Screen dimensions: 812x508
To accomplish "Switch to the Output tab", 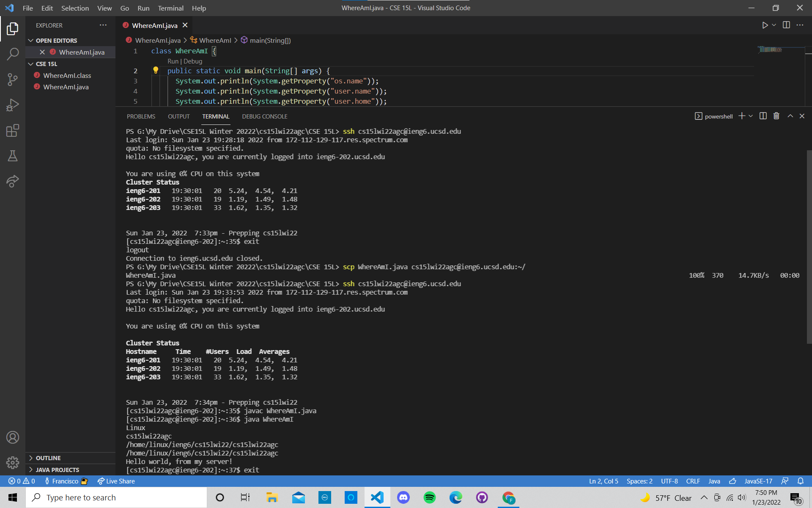I will tap(178, 116).
